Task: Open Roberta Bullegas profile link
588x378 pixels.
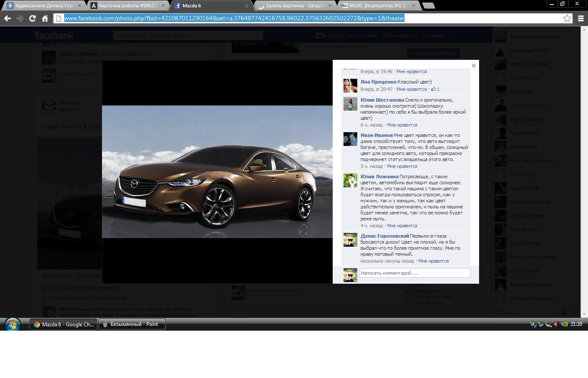Action: (x=80, y=54)
